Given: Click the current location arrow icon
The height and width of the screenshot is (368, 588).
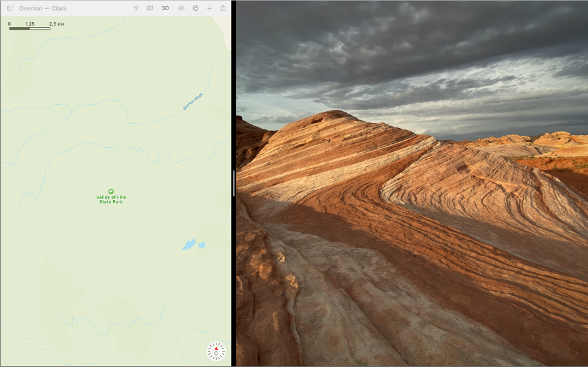Looking at the screenshot, I should point(136,8).
